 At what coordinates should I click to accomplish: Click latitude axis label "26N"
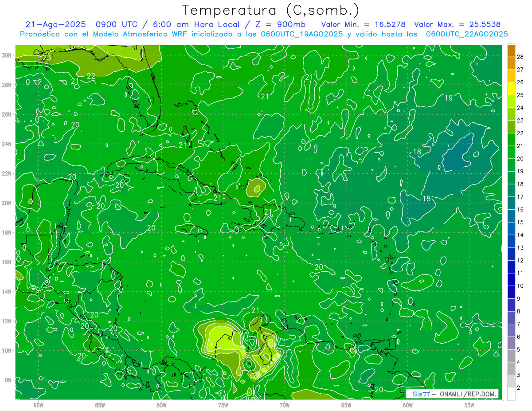[8, 114]
